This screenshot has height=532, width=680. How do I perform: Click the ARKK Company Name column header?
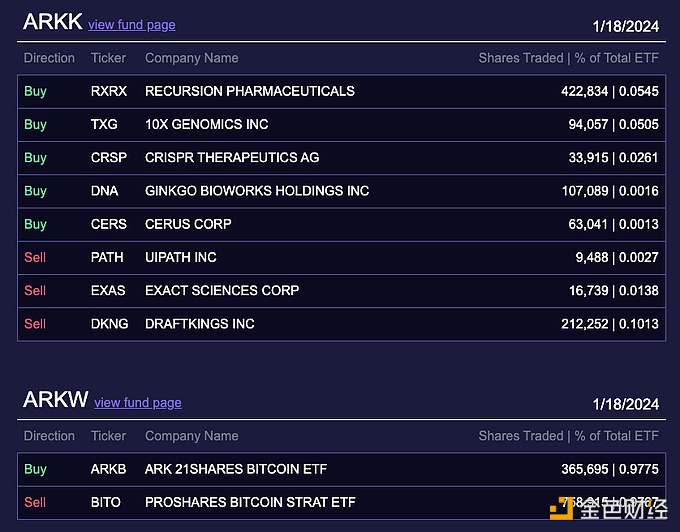tap(192, 58)
